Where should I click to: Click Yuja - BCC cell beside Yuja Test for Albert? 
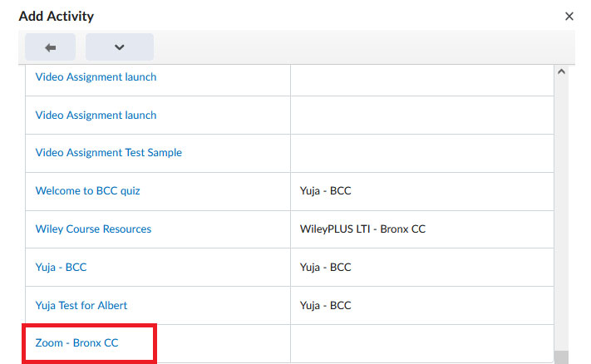pyautogui.click(x=422, y=305)
